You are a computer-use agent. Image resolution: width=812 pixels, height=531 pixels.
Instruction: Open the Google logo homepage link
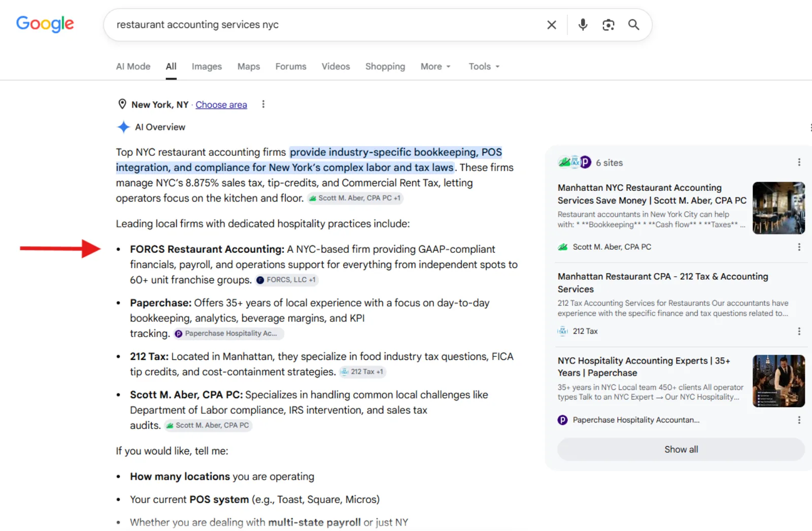click(45, 24)
